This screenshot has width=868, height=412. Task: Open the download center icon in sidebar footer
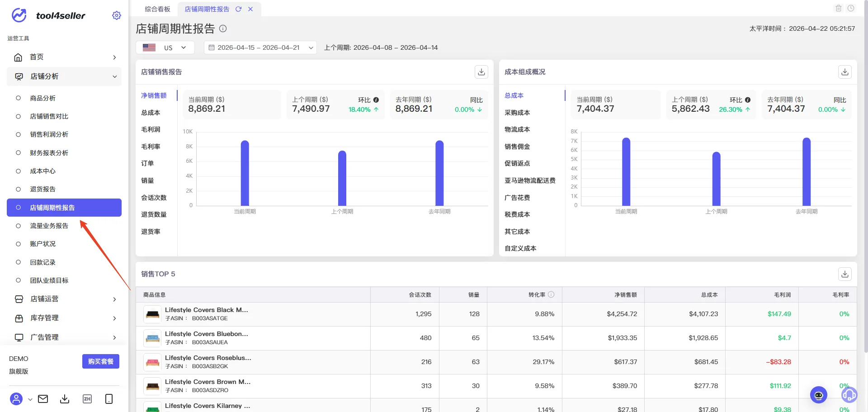click(x=65, y=399)
